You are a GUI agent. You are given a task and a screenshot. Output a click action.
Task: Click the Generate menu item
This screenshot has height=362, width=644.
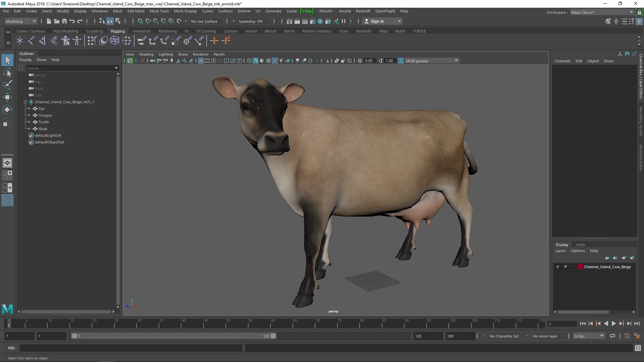point(274,11)
